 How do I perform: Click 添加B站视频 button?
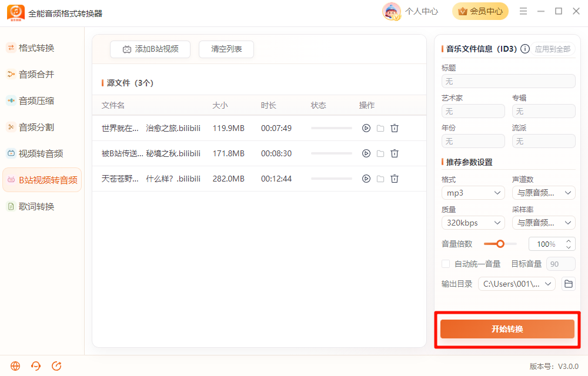(x=150, y=49)
